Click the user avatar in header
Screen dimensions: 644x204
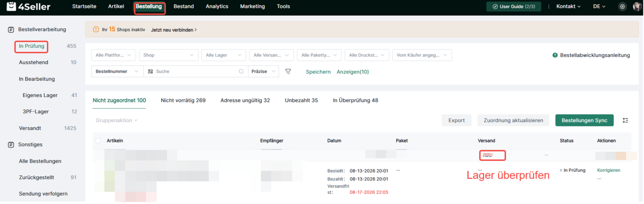pos(637,7)
